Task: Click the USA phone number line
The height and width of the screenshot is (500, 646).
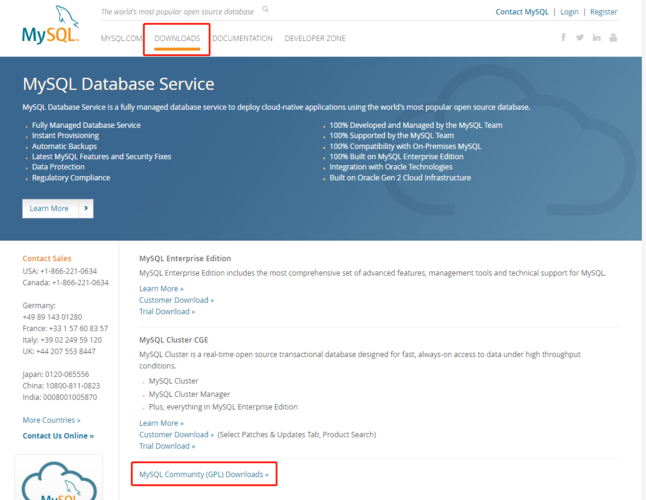Action: pyautogui.click(x=60, y=271)
